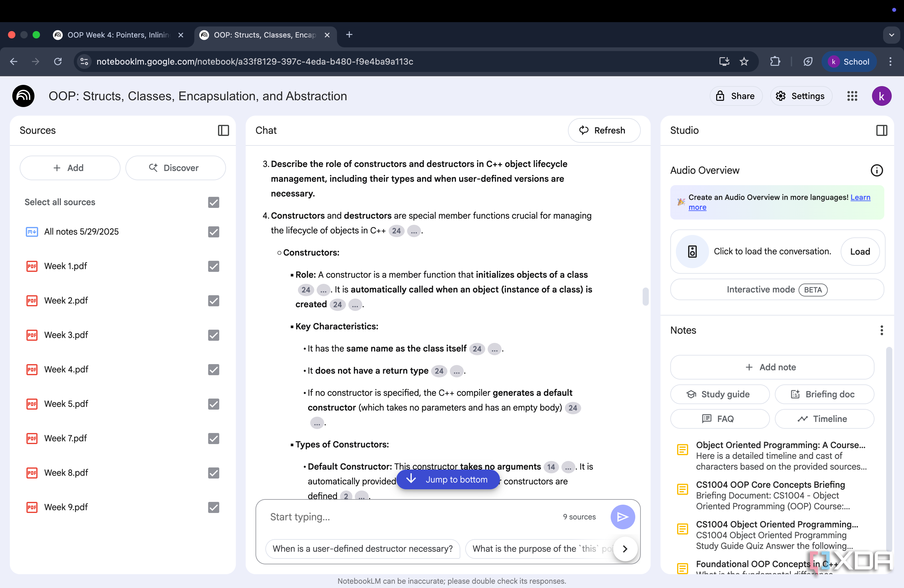Open Google apps grid icon
This screenshot has width=904, height=588.
852,96
